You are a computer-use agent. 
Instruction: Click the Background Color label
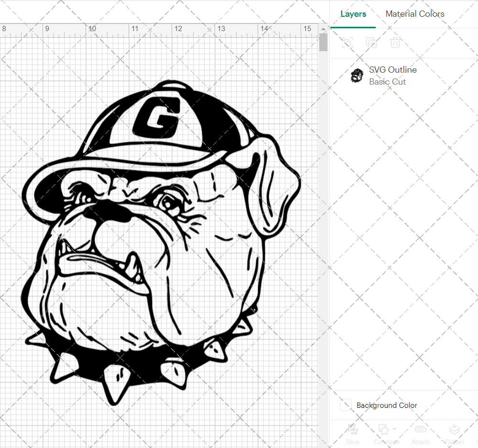click(387, 405)
